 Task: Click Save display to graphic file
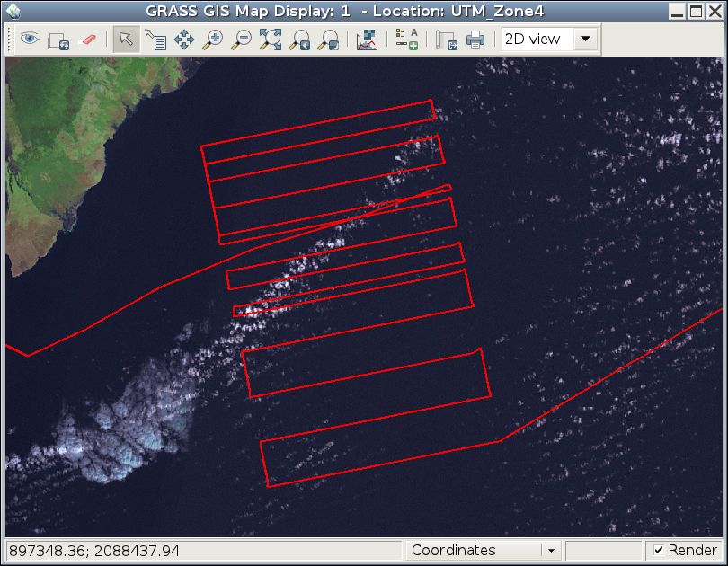(446, 40)
